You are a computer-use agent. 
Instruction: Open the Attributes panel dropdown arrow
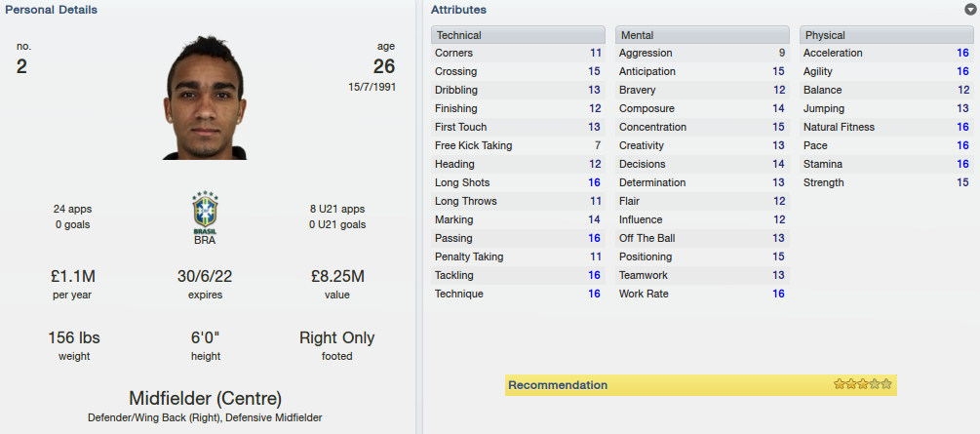970,10
